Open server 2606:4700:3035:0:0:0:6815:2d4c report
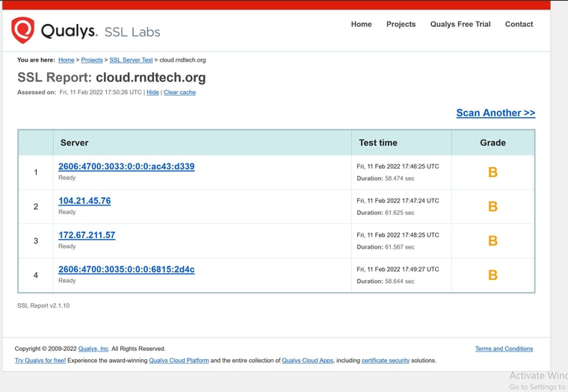568x392 pixels. 126,270
